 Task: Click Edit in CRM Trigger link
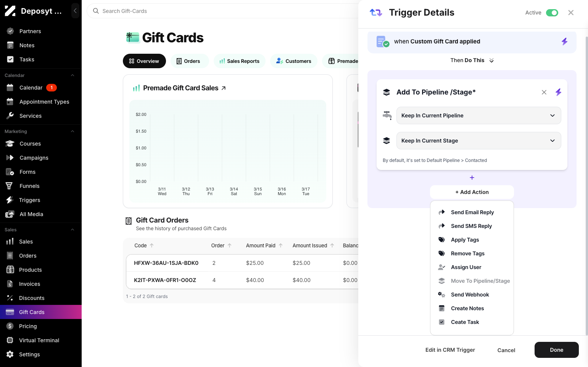[x=450, y=350]
